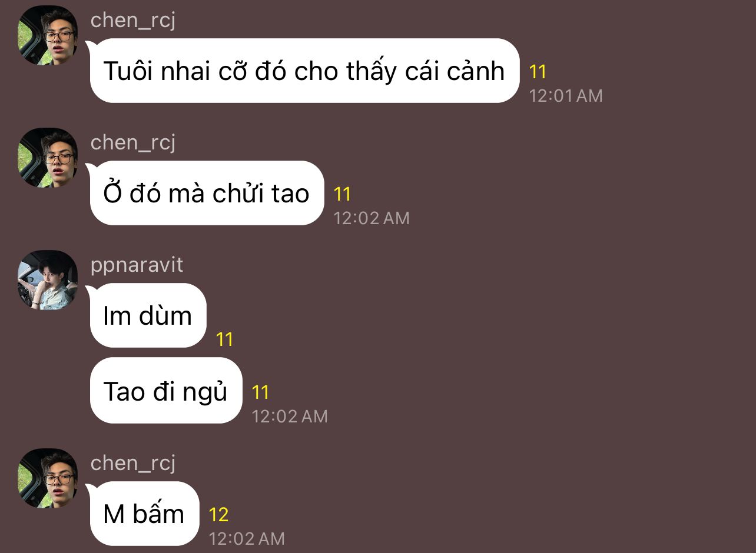Viewport: 756px width, 553px height.
Task: Click the 12:01 AM timestamp
Action: pyautogui.click(x=566, y=96)
